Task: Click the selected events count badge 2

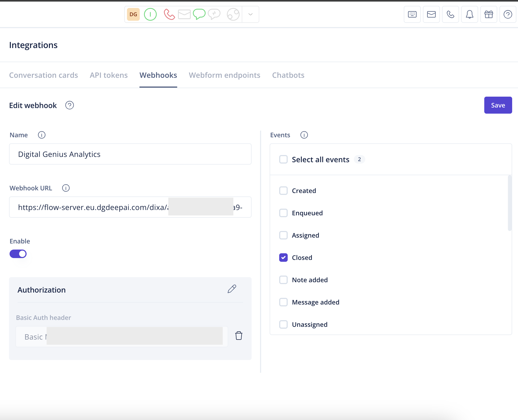Action: click(x=359, y=159)
